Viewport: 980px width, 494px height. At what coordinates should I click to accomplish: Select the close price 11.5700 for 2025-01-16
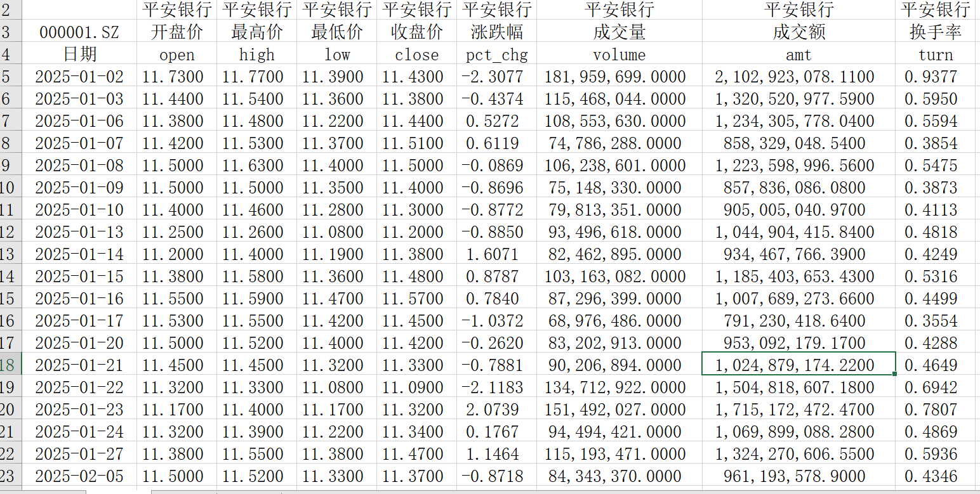[416, 299]
